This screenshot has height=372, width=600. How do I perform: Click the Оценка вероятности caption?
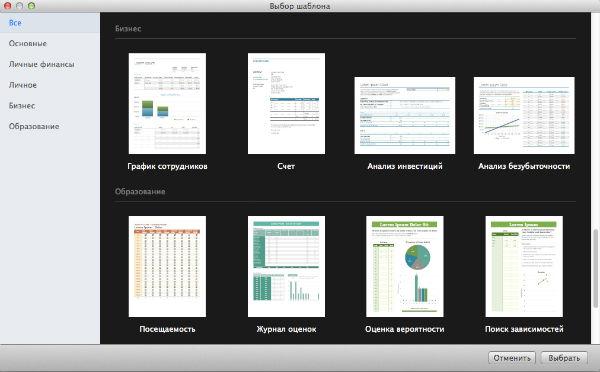(405, 329)
